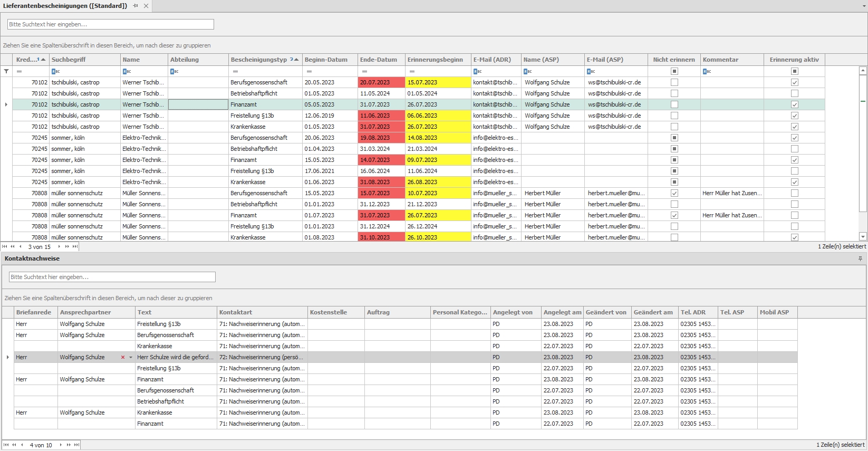The width and height of the screenshot is (868, 451).
Task: Click the pin icon of the Kontaktnachweise panel
Action: pyautogui.click(x=860, y=258)
